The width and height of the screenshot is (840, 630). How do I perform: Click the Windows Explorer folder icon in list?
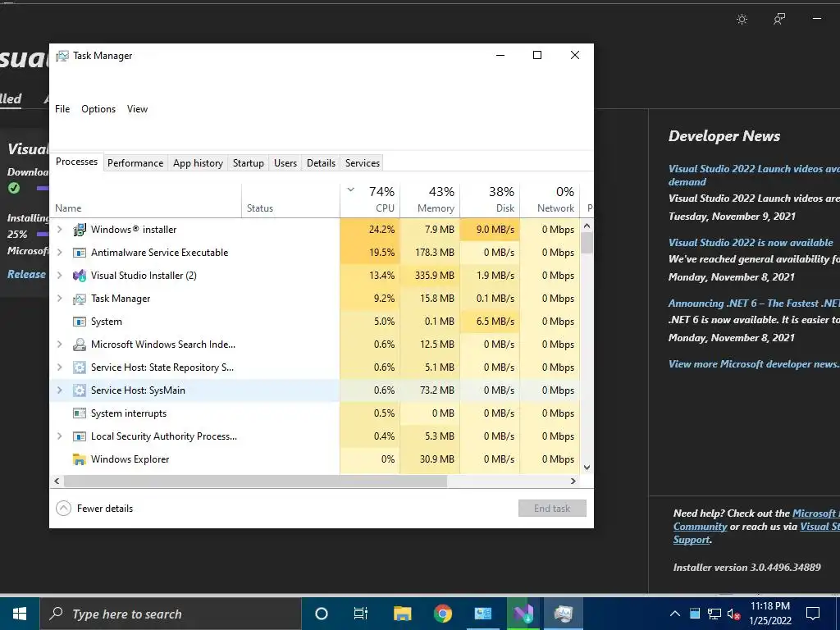[80, 459]
